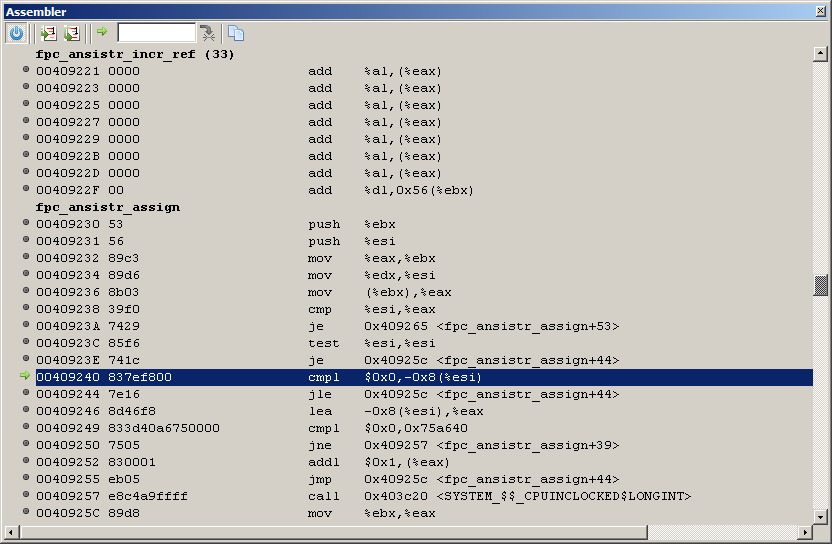Image resolution: width=832 pixels, height=544 pixels.
Task: Toggle the power button in Assembler toolbar
Action: pyautogui.click(x=16, y=33)
